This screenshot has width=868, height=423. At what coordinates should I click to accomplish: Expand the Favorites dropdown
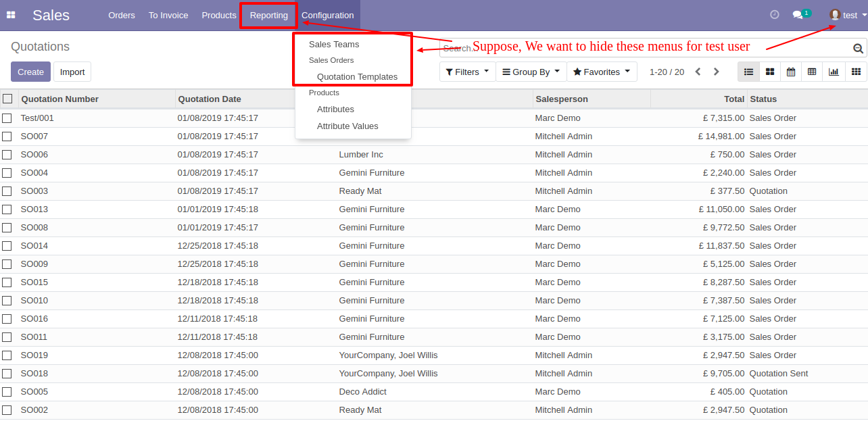pos(602,72)
